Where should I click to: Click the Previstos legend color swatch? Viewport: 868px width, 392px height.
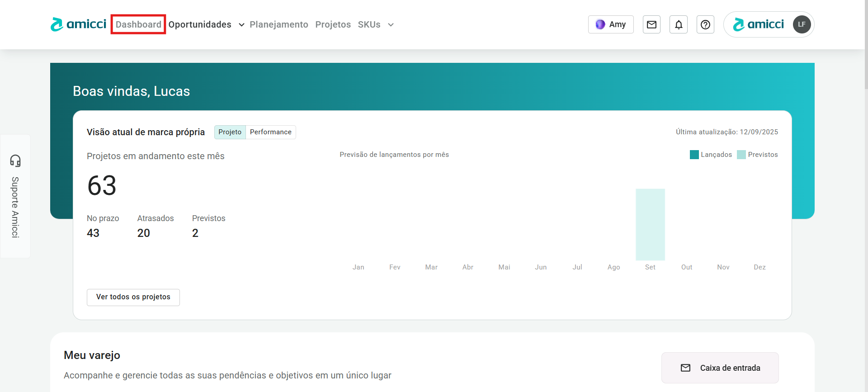(741, 155)
